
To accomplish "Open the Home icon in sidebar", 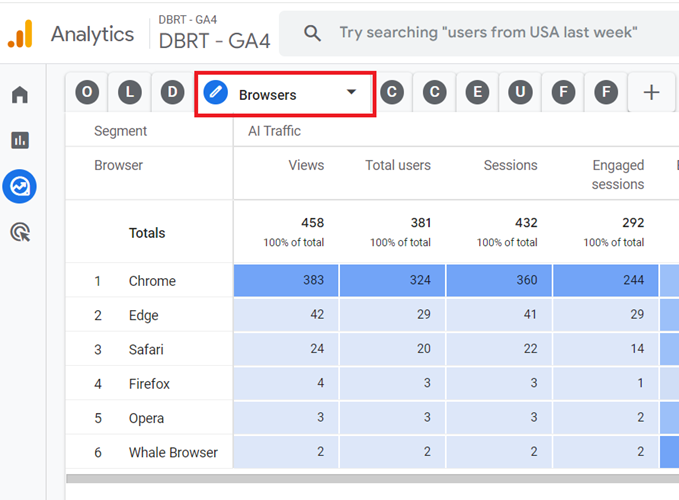I will (x=20, y=94).
